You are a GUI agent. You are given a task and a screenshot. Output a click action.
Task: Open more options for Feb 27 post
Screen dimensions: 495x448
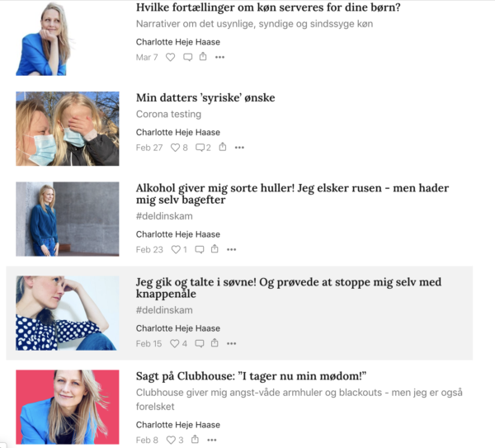click(x=239, y=148)
